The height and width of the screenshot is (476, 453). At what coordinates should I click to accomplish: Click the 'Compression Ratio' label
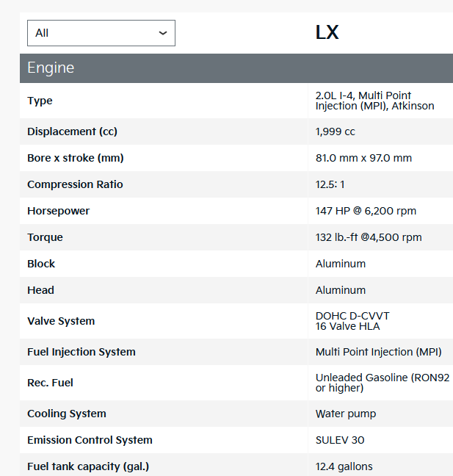(75, 184)
